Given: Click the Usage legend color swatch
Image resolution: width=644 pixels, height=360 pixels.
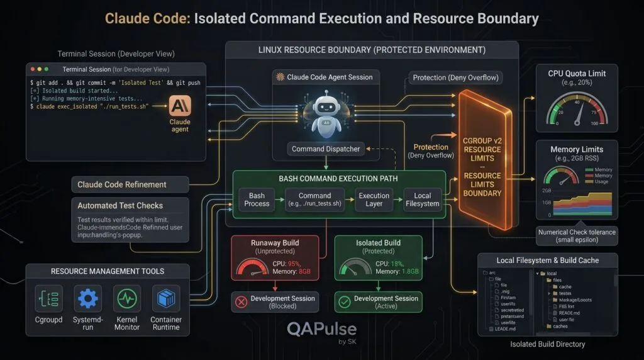Looking at the screenshot, I should [x=589, y=182].
